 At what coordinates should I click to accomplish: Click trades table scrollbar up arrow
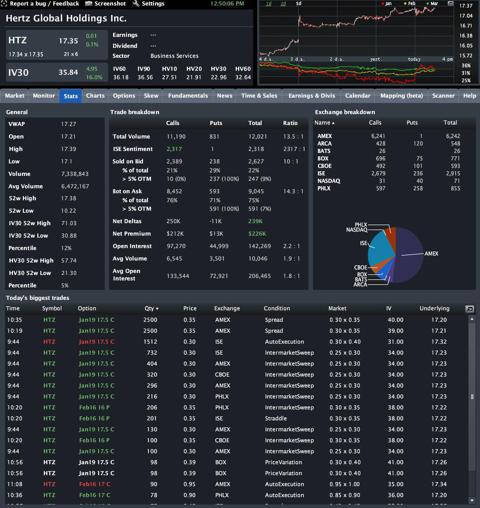[472, 319]
